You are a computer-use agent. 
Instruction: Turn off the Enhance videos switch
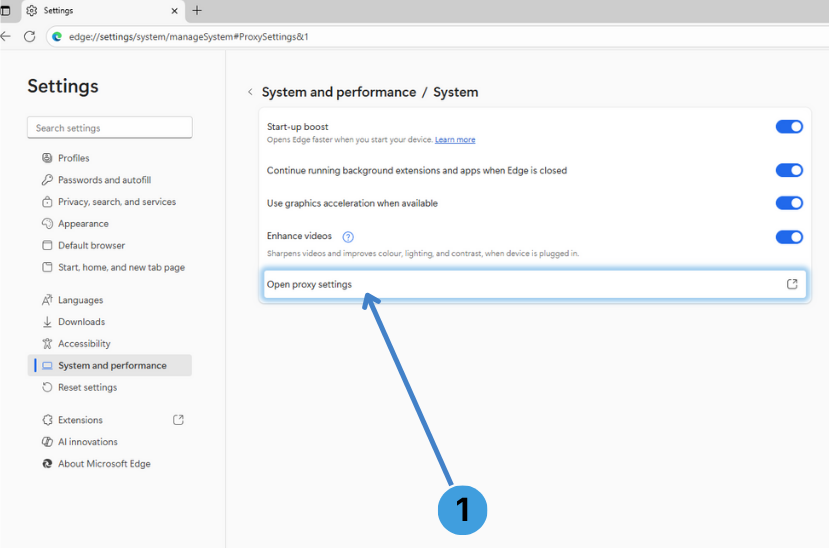[x=789, y=237]
